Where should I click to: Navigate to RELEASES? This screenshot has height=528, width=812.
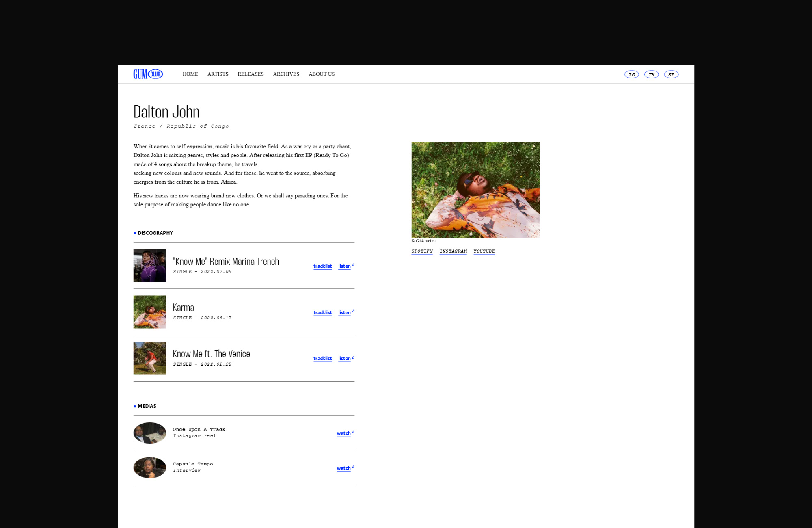pos(251,74)
